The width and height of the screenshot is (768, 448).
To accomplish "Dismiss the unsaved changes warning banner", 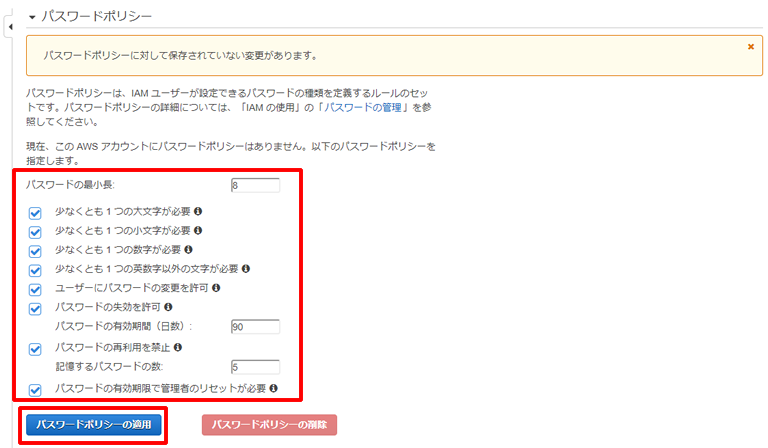I will click(x=750, y=47).
